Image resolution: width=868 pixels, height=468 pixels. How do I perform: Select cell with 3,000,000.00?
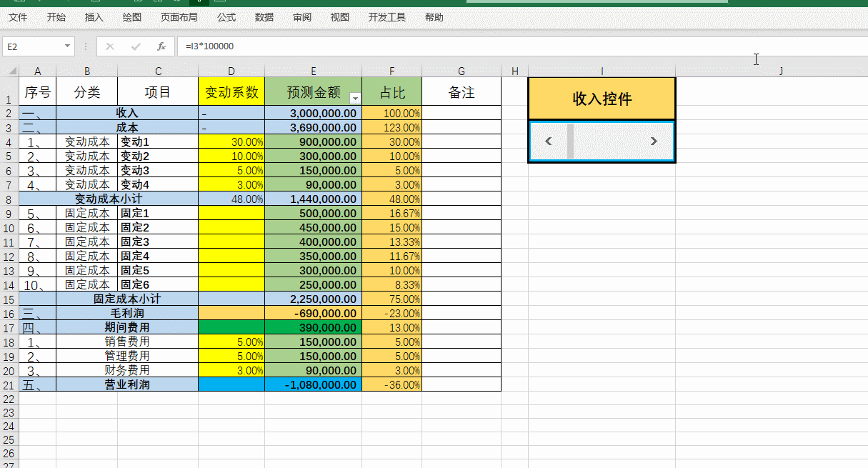(x=314, y=113)
